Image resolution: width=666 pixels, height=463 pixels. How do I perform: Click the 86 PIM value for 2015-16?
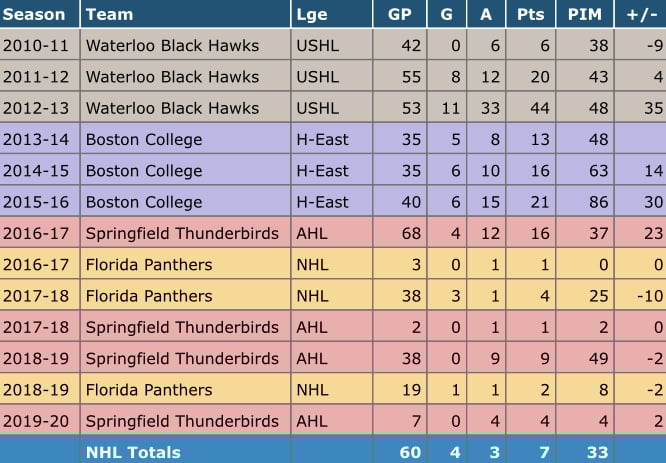pyautogui.click(x=599, y=202)
